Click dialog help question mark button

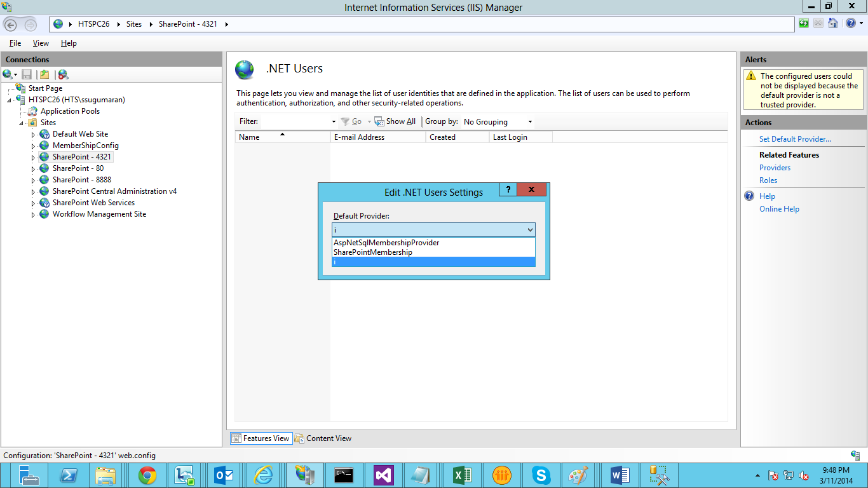coord(508,189)
